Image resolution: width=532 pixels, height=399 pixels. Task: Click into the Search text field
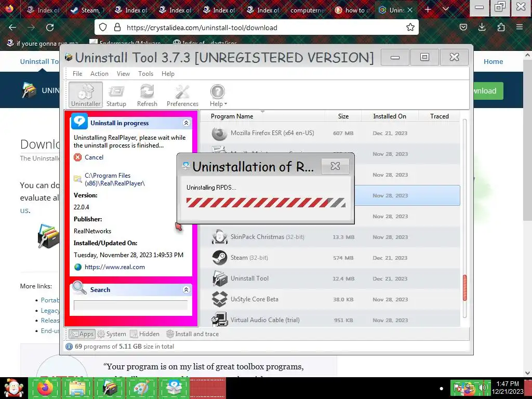tap(130, 305)
